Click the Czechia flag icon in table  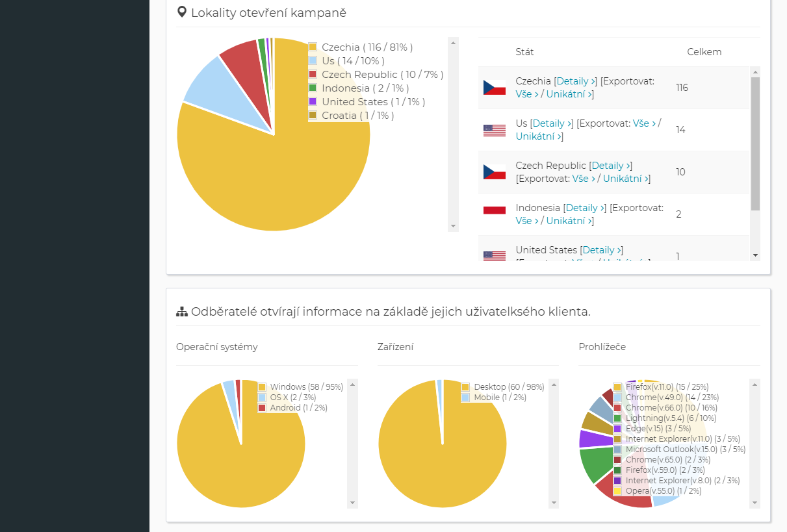[494, 88]
